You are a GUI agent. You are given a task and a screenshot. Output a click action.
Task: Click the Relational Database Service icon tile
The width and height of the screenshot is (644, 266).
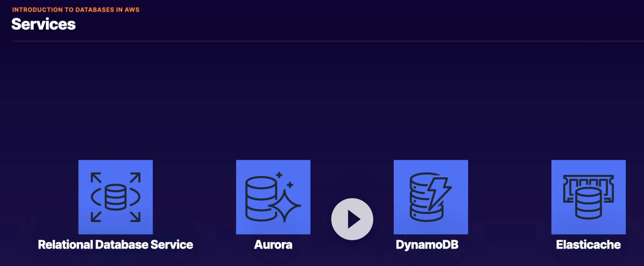(x=115, y=197)
